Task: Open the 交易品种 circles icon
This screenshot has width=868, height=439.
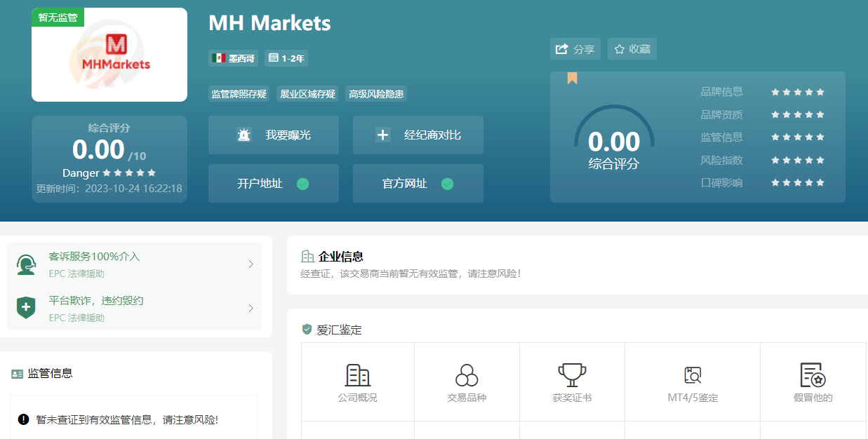Action: click(x=467, y=375)
